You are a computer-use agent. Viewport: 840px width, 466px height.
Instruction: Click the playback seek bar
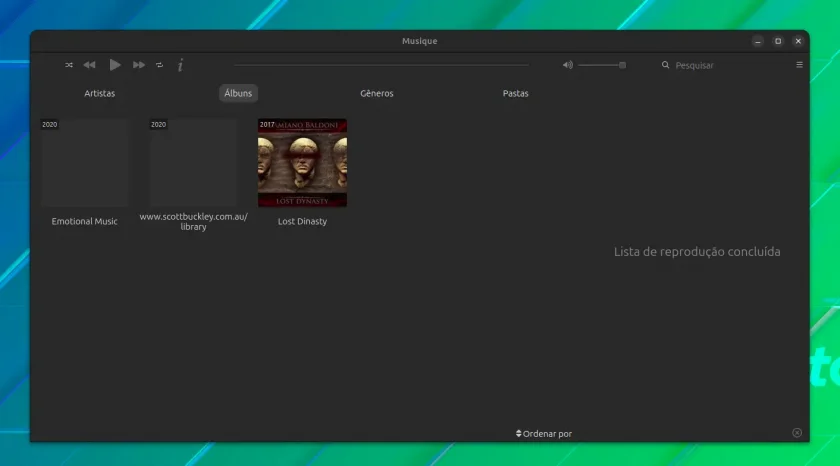pos(381,65)
